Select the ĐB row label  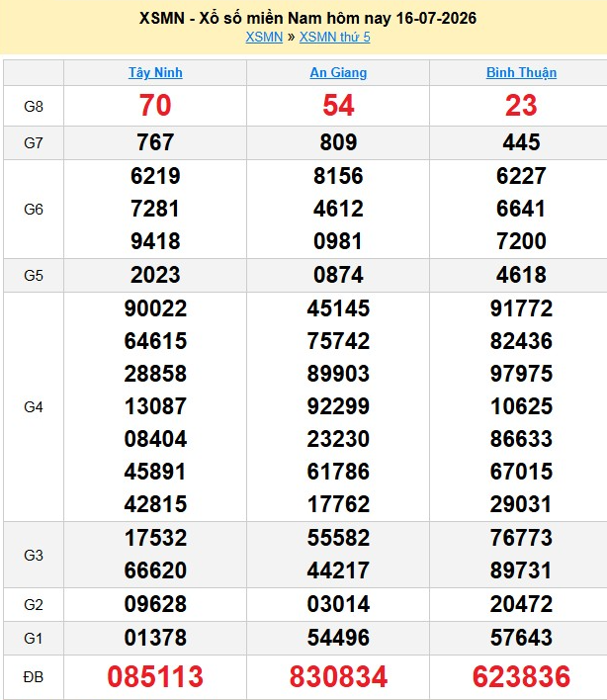(x=34, y=677)
